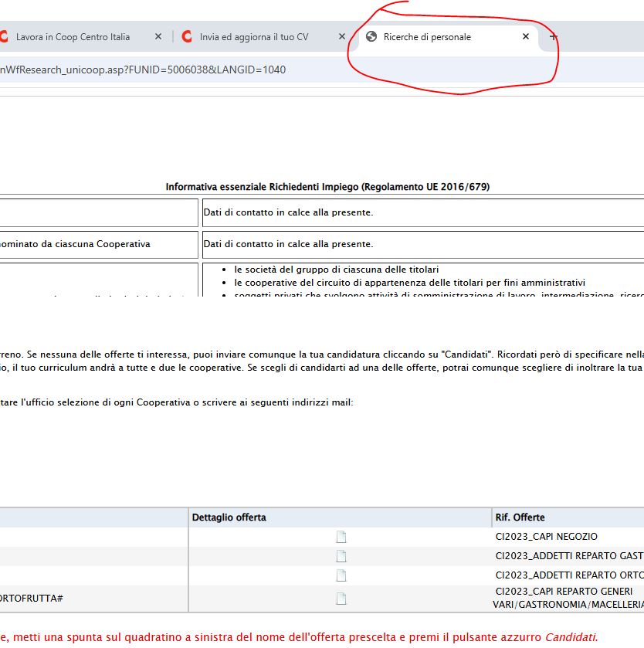Switch to Invia ed aggiorna il tuo CV tab
Screen dimensions: 644x648
click(x=253, y=36)
